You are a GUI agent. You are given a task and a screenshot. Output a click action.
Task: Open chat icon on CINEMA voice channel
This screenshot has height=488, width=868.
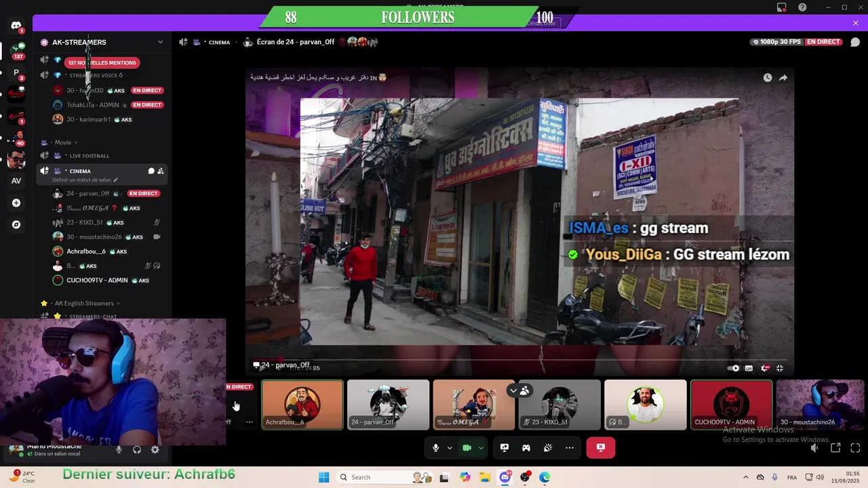pos(151,171)
